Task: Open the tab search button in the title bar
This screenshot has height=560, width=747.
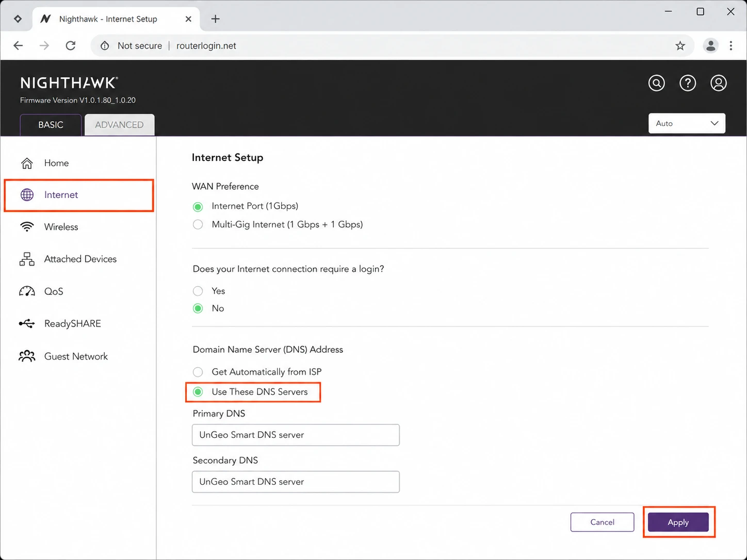Action: coord(18,19)
